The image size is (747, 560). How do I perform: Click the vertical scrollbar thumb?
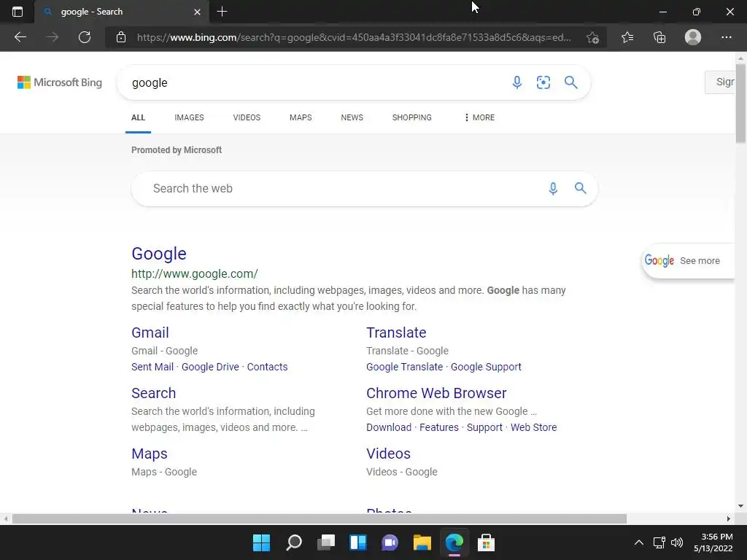pyautogui.click(x=740, y=102)
